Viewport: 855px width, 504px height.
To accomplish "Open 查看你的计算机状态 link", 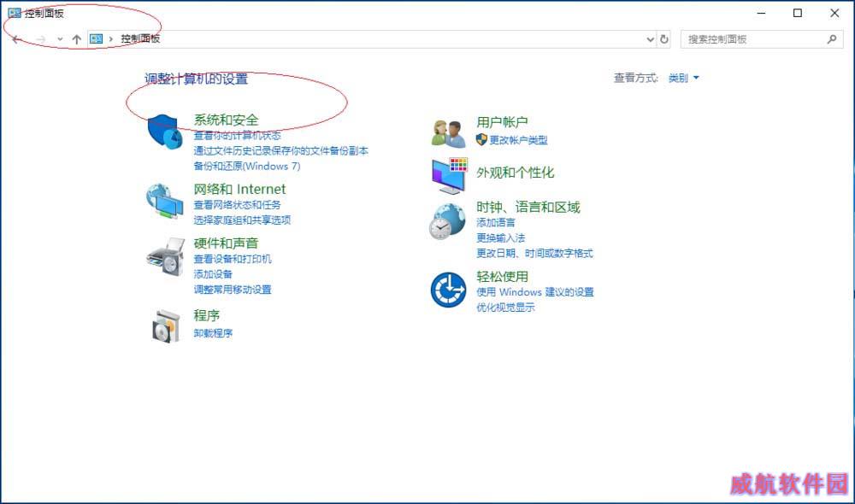I will coord(237,135).
